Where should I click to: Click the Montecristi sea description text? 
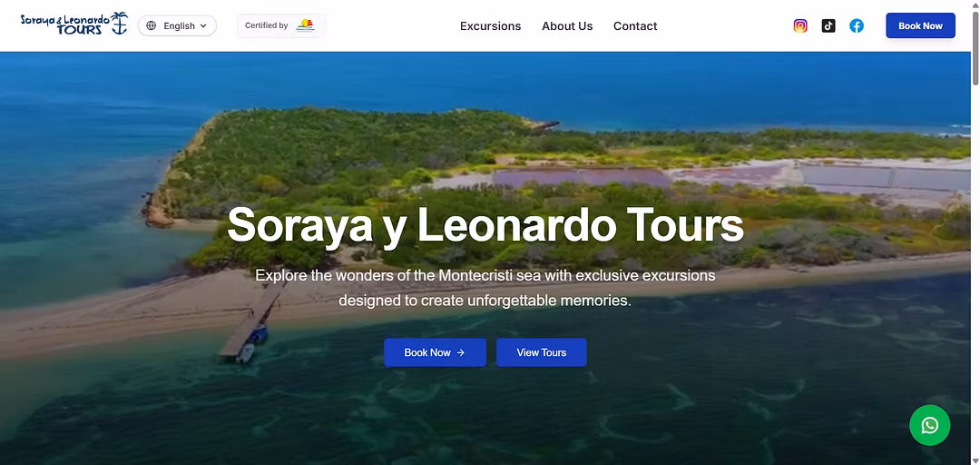click(485, 288)
